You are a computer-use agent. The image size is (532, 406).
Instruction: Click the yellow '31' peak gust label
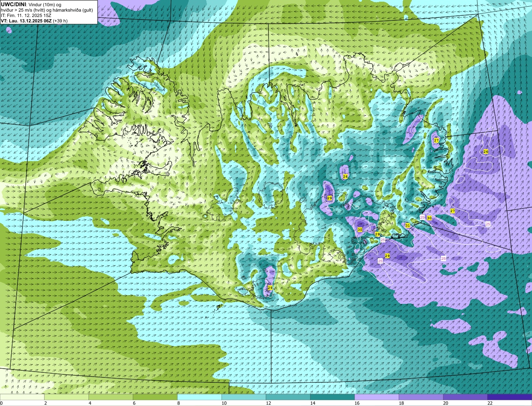coord(408,225)
